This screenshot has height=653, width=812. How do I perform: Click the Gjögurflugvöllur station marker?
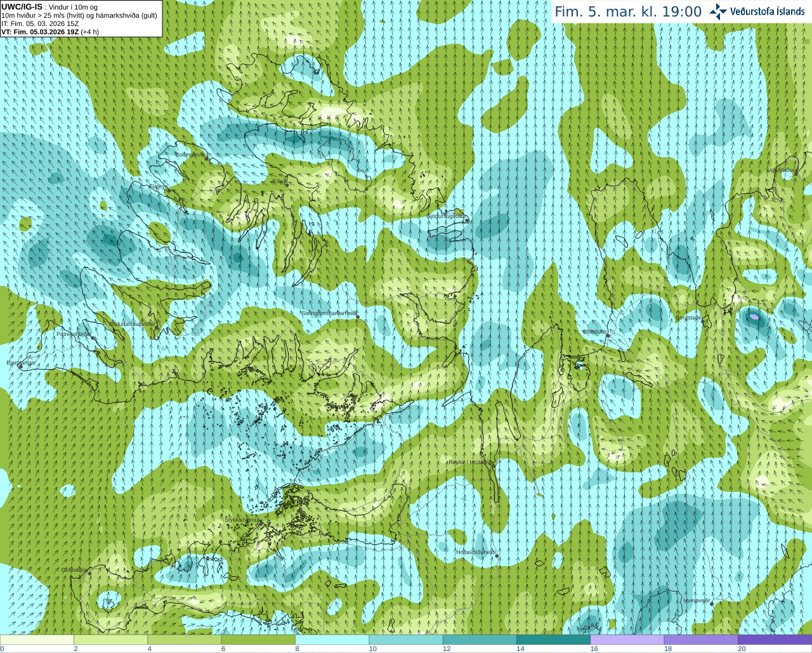click(x=466, y=221)
